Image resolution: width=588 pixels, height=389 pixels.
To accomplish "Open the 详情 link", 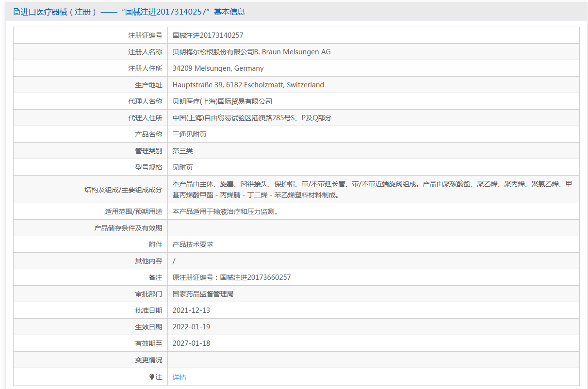I will click(179, 377).
